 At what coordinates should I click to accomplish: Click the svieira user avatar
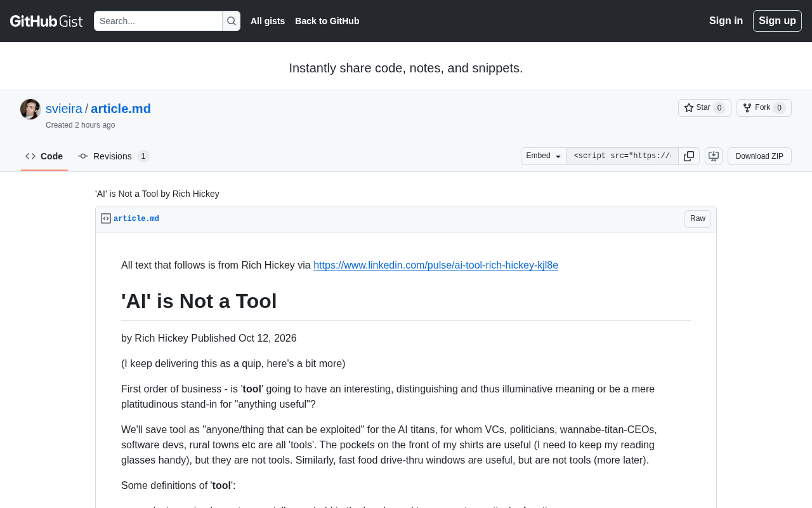(30, 109)
